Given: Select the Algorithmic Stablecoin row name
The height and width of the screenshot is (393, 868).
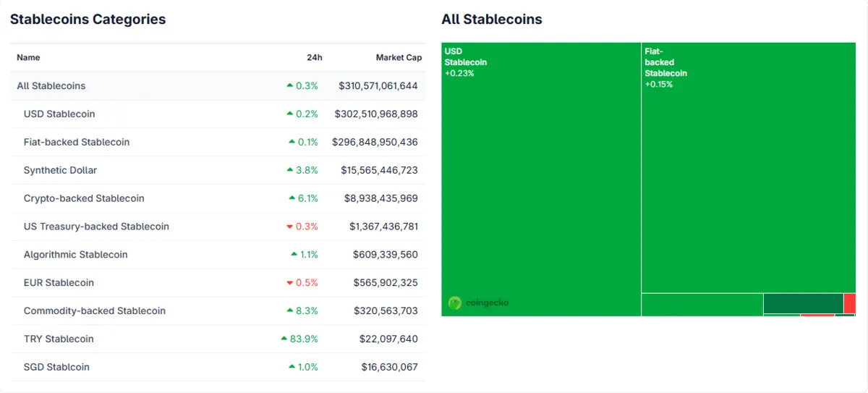Looking at the screenshot, I should click(75, 255).
